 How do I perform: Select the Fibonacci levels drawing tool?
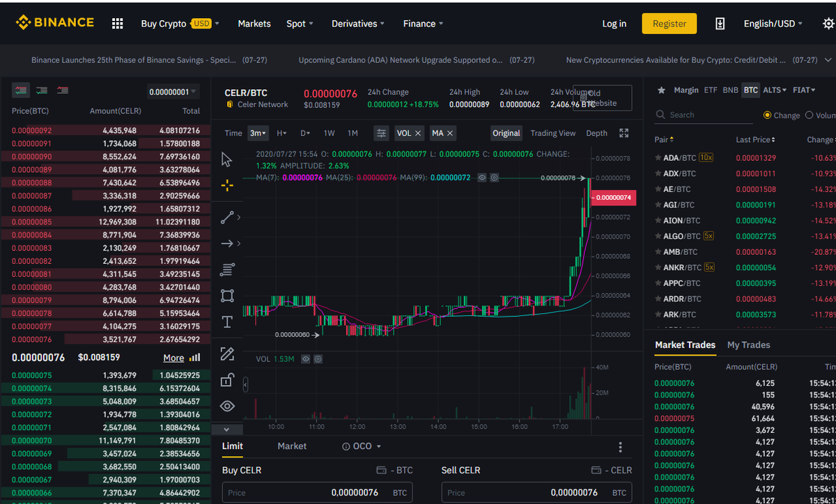point(227,269)
